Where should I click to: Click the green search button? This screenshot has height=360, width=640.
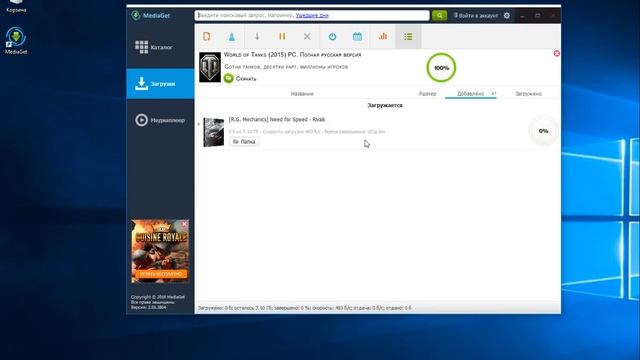[439, 16]
